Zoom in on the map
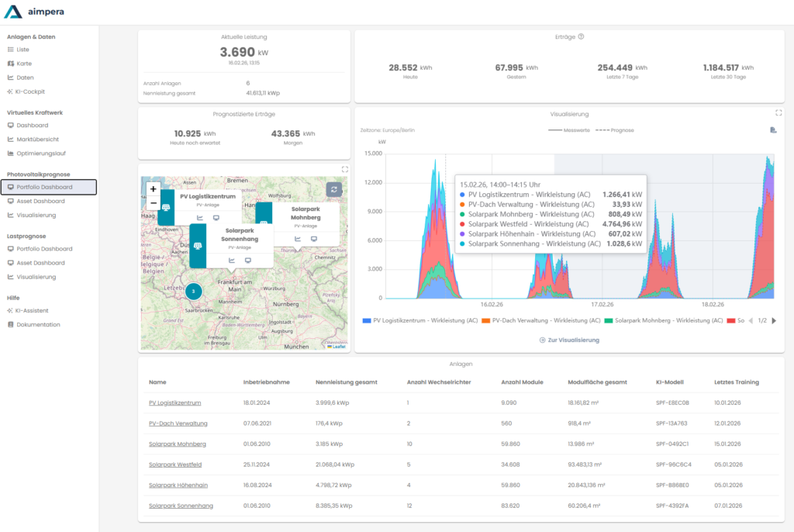794x532 pixels. click(154, 188)
